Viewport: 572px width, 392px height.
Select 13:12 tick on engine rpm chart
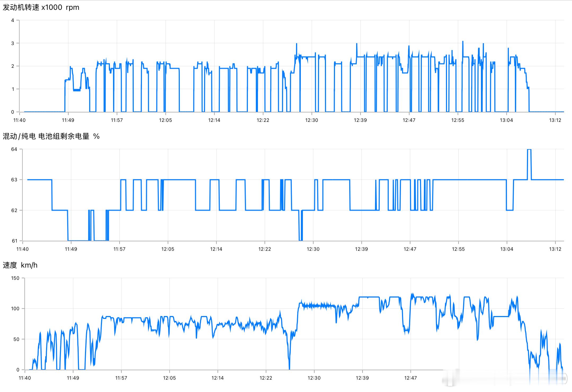(x=555, y=120)
